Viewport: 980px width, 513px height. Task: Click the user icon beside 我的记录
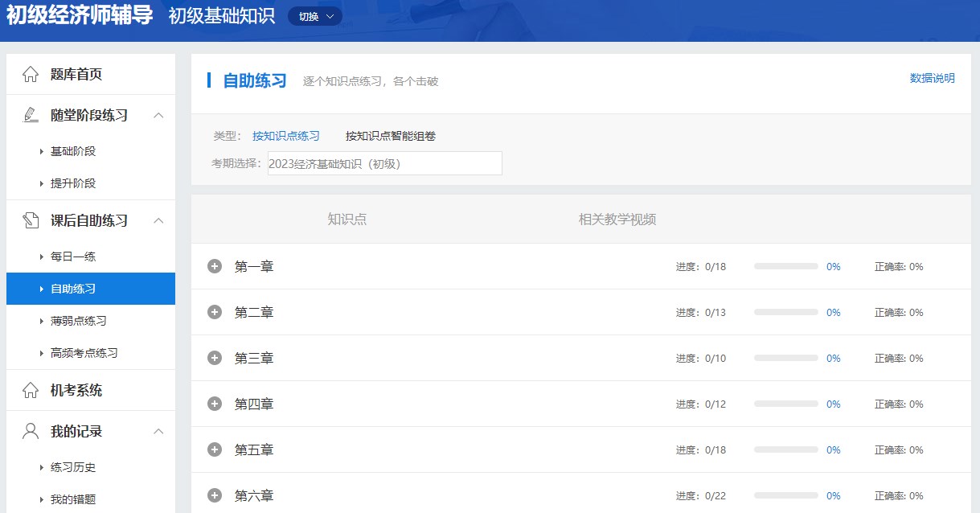[x=31, y=431]
